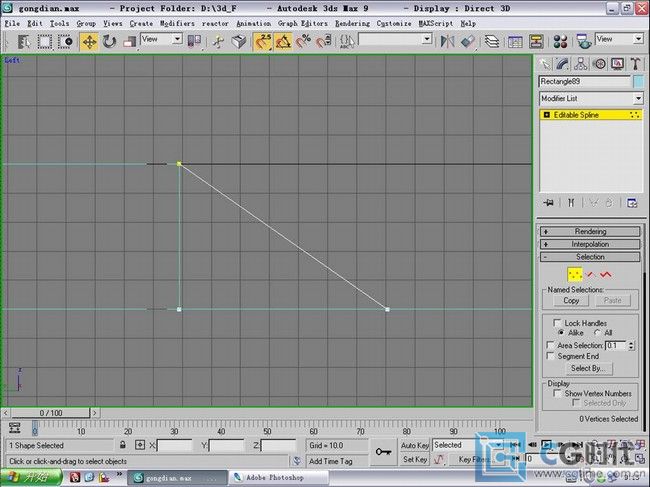Toggle the Window/Crossing selection mode

65,41
